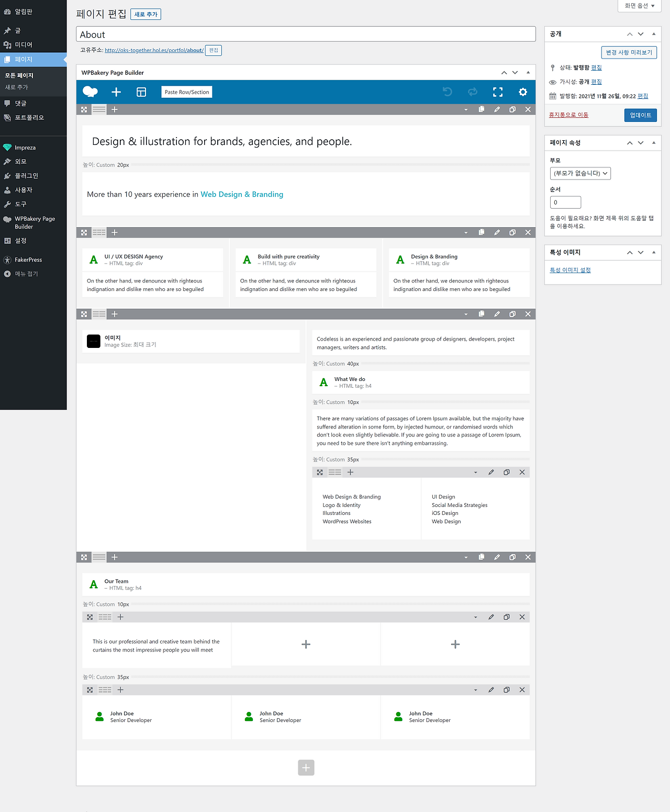This screenshot has height=812, width=670.
Task: Move 특성 이미지 panel down
Action: (x=641, y=252)
